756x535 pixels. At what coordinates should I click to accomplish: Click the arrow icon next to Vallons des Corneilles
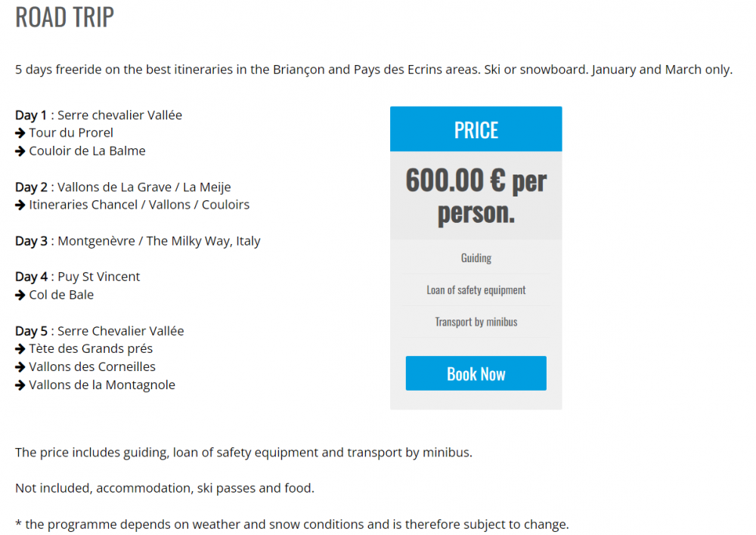coord(20,367)
